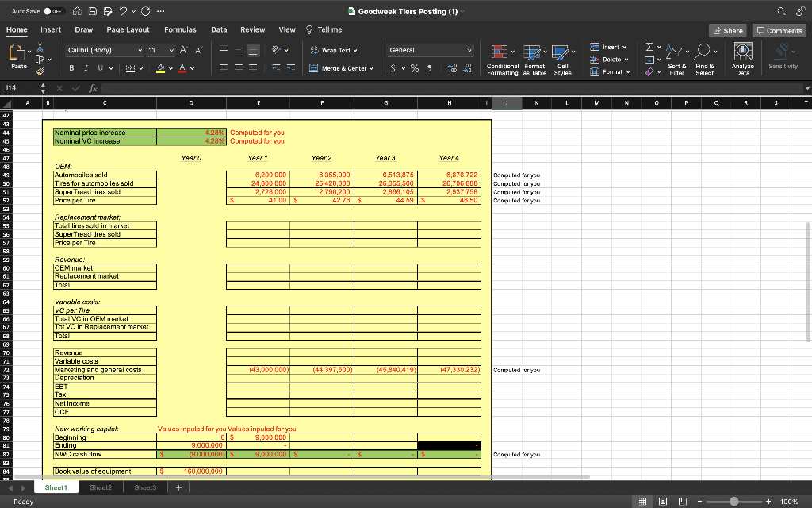
Task: Open the search magnifier in title bar
Action: tap(781, 11)
